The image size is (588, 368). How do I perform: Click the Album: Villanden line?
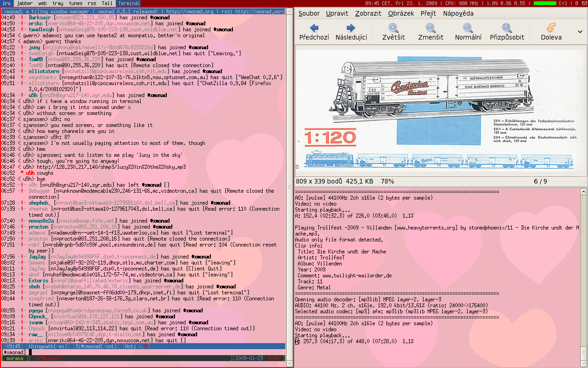[320, 264]
